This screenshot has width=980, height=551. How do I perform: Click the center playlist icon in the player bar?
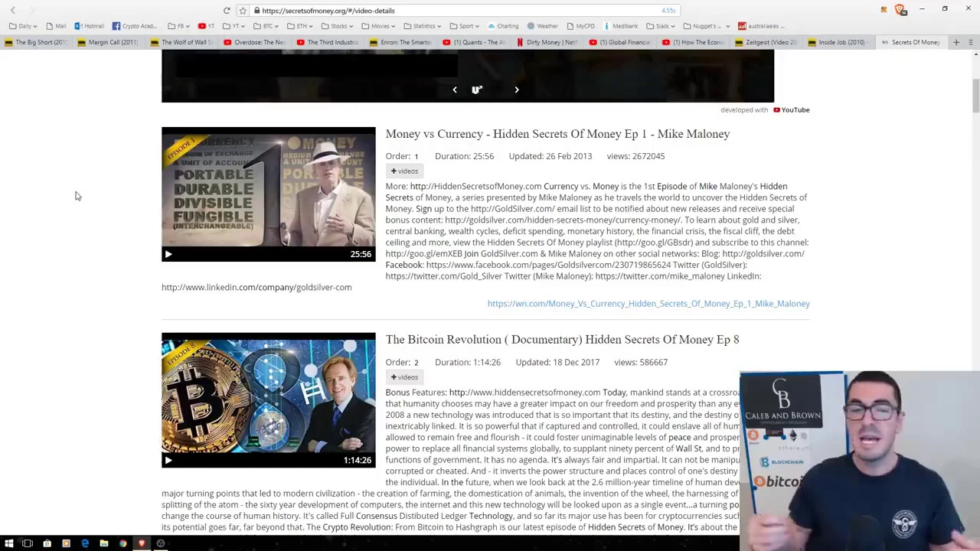click(477, 90)
